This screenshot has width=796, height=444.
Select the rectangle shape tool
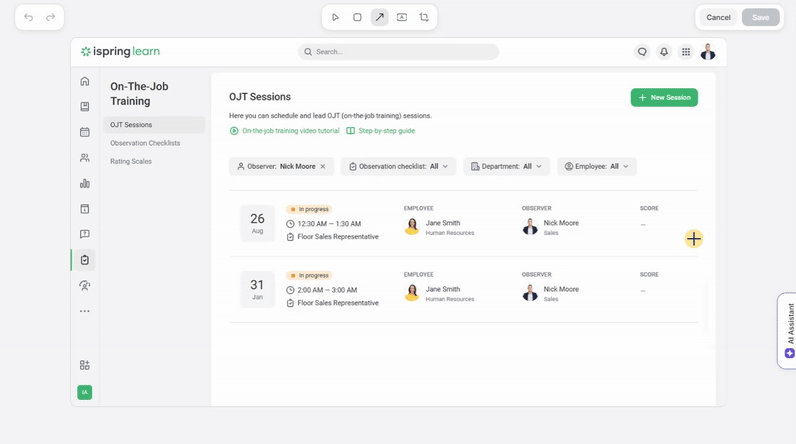357,17
